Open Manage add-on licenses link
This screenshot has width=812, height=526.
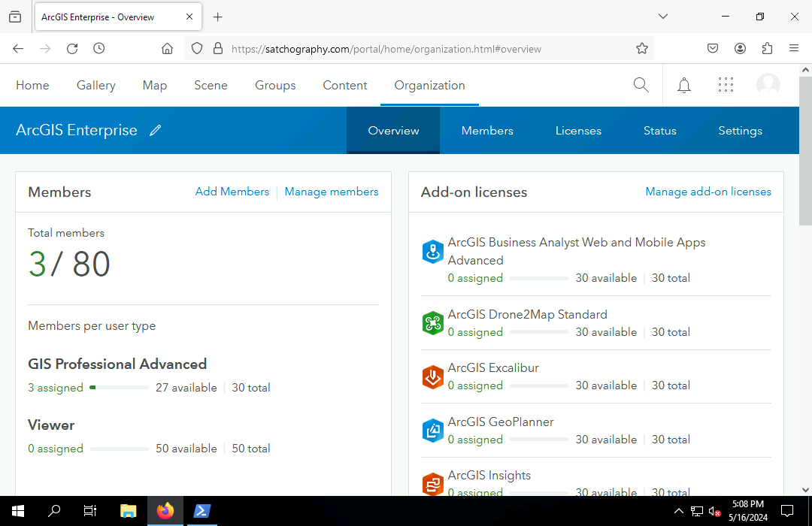click(708, 192)
